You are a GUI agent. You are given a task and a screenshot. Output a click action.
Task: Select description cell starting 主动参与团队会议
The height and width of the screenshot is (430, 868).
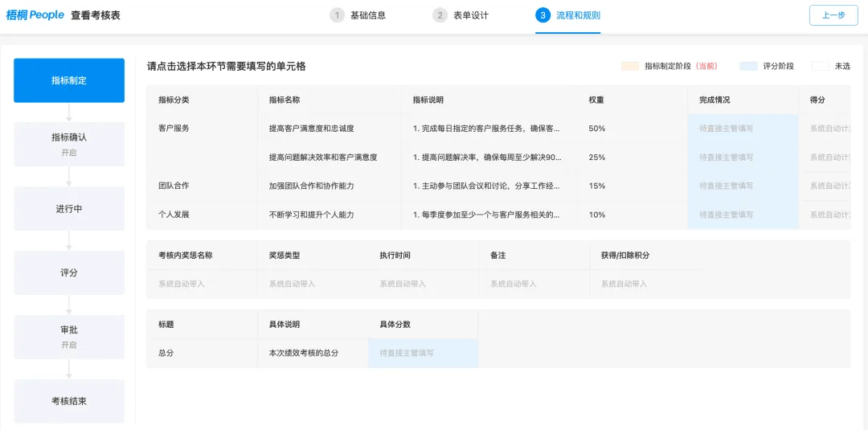[489, 186]
